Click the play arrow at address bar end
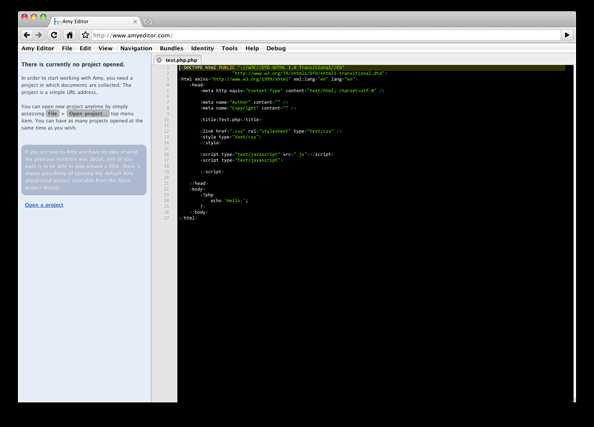Viewport: 594px width, 427px height. (567, 35)
